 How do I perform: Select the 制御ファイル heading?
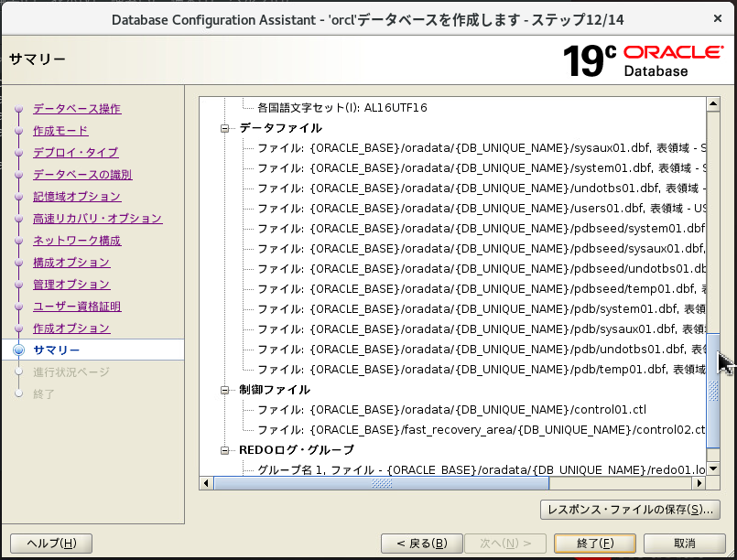pos(275,390)
